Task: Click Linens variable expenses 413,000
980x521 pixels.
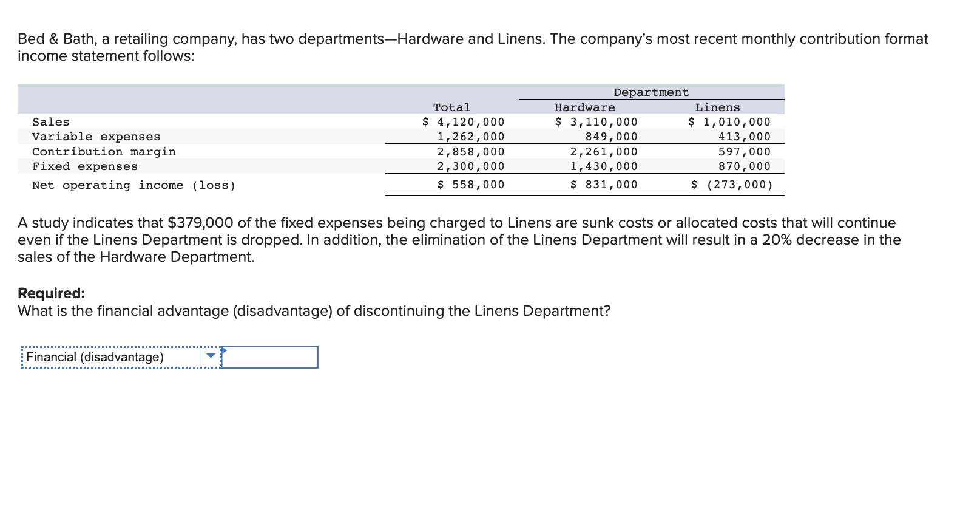Action: click(x=745, y=137)
